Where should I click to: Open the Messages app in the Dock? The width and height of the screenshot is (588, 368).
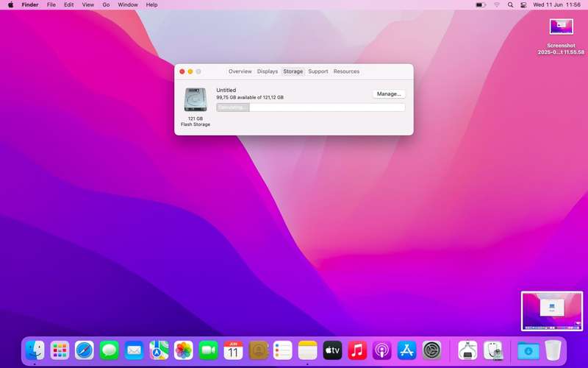pyautogui.click(x=109, y=350)
